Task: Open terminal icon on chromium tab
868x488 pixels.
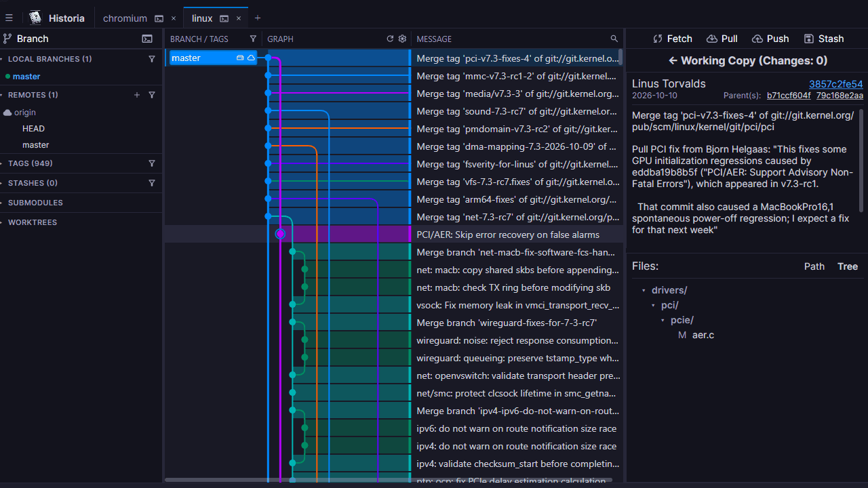Action: pos(159,18)
